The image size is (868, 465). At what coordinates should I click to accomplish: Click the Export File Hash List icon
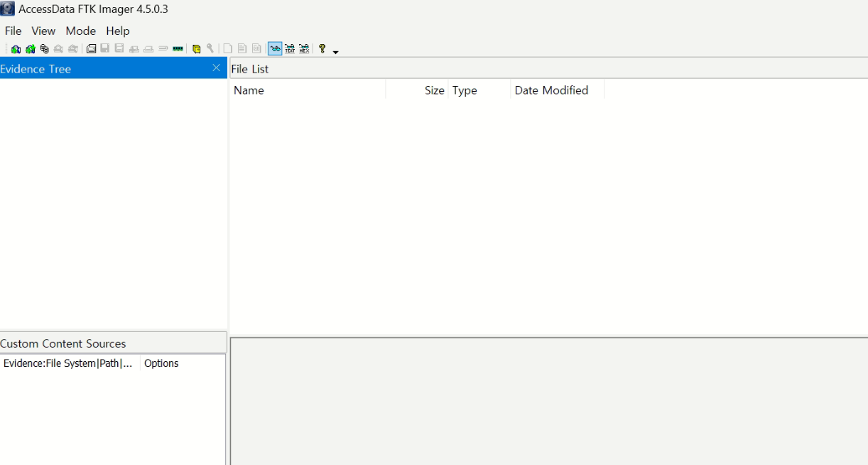(242, 49)
